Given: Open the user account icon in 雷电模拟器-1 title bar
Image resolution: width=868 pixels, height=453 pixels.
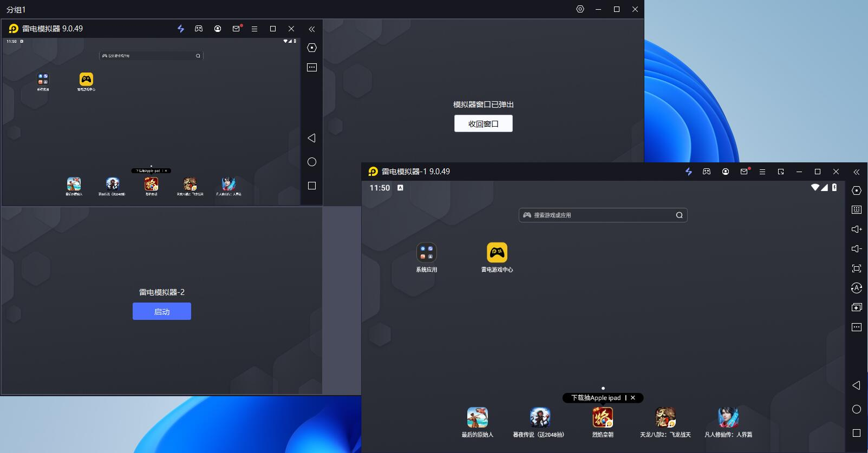Looking at the screenshot, I should [x=725, y=172].
